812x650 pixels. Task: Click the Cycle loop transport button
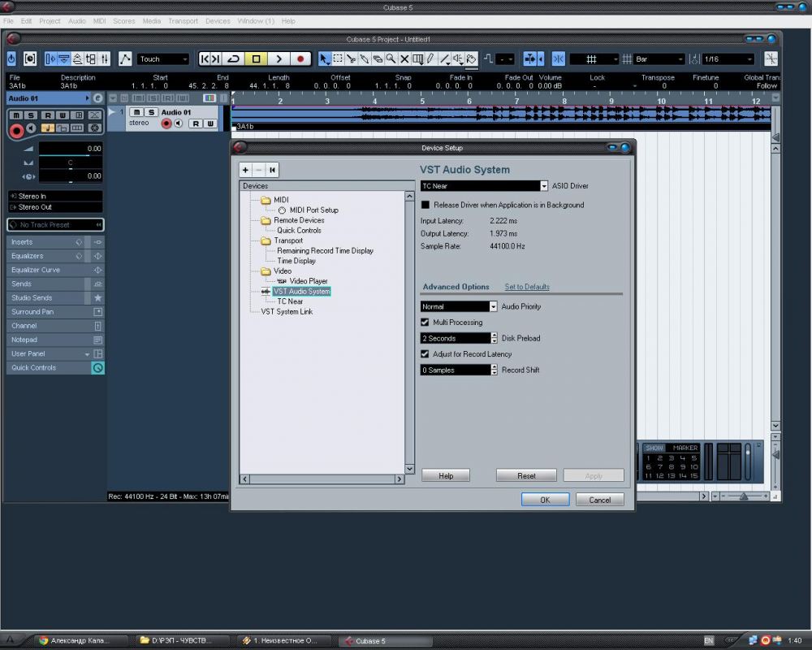tap(234, 59)
